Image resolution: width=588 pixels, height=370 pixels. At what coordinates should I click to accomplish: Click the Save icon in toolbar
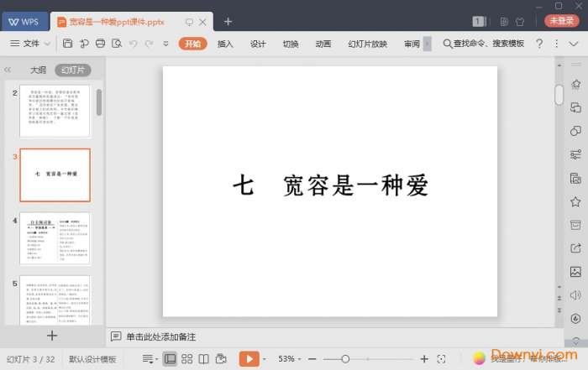click(67, 44)
